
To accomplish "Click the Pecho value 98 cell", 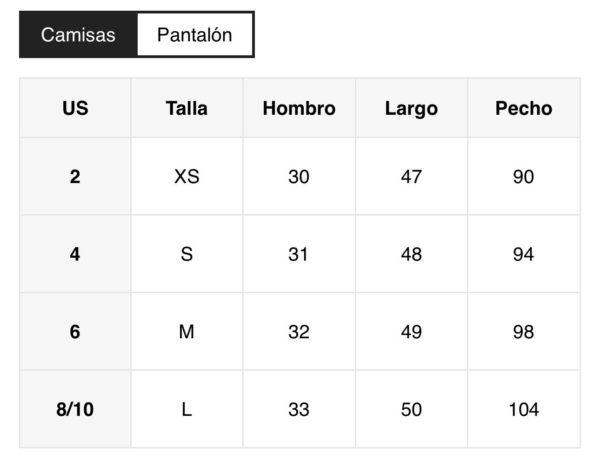I will (523, 332).
